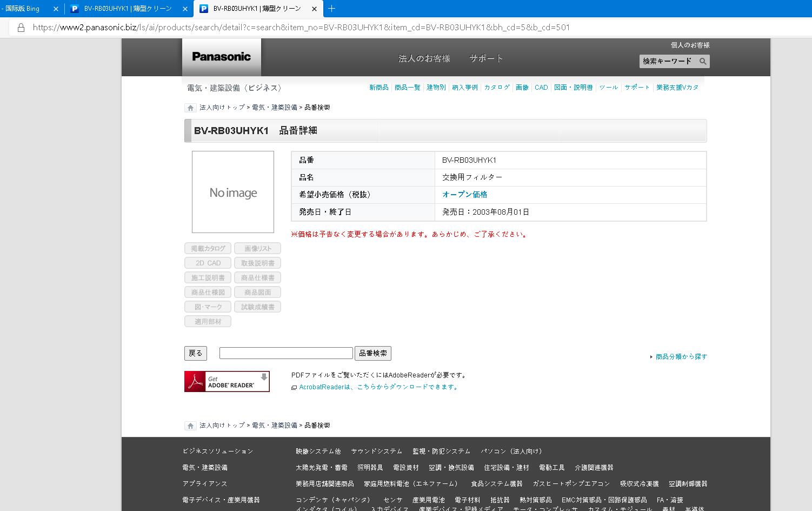Click AcrobatReader download link
Screen dimensions: 812x511
(379, 387)
